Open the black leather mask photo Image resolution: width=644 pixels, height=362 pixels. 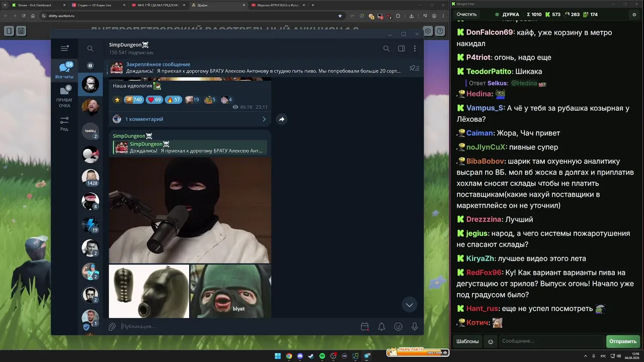coord(149,292)
